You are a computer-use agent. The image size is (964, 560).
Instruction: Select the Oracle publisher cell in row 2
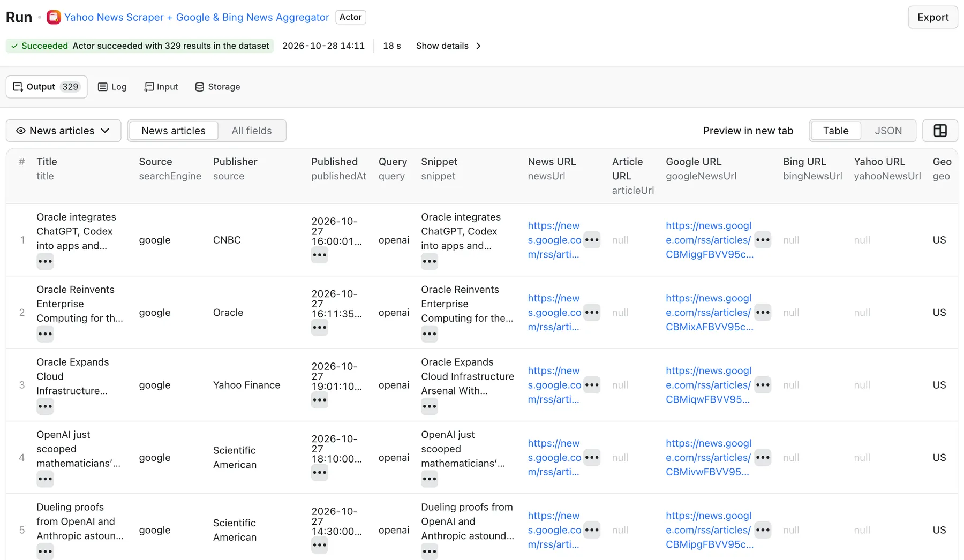pyautogui.click(x=228, y=312)
